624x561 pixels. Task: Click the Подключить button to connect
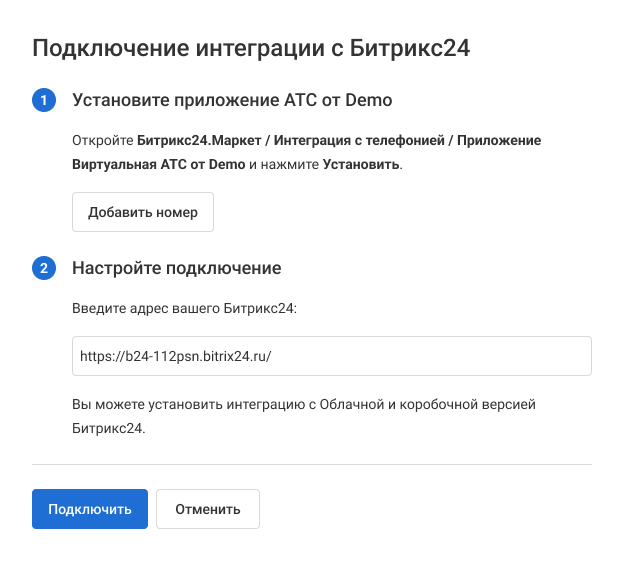(90, 509)
